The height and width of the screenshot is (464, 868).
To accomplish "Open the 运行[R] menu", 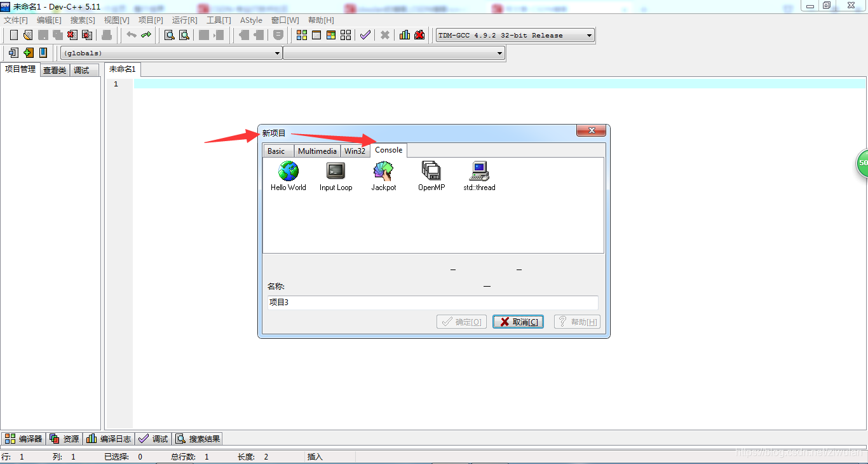I will [184, 20].
